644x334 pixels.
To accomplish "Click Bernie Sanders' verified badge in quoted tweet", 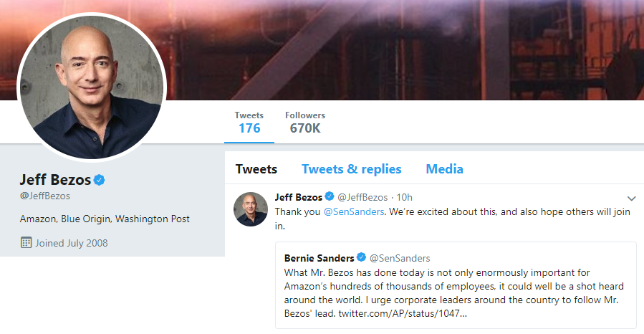I will coord(362,257).
